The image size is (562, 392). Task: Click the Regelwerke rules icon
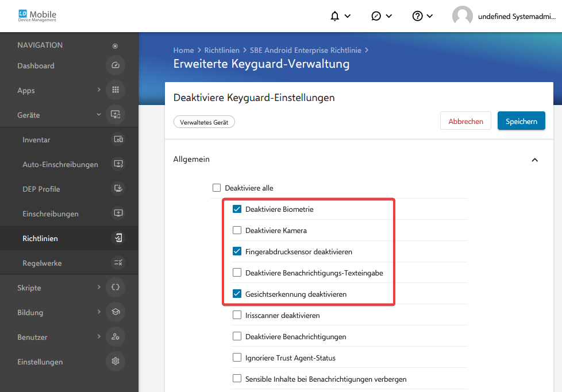[118, 263]
